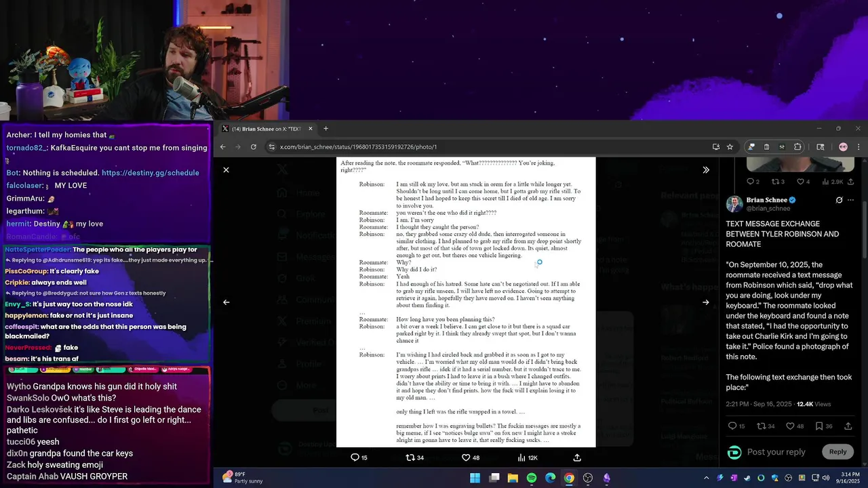Click the x.com address bar URL

358,147
